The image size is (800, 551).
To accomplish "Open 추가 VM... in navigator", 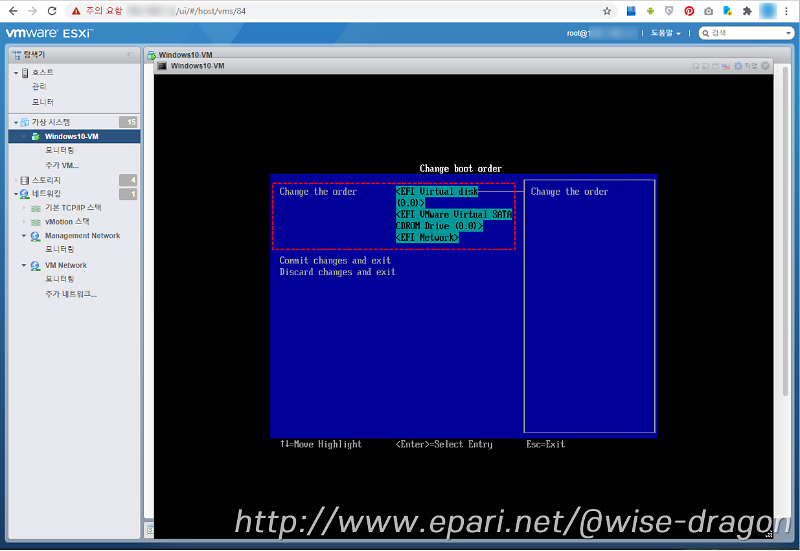I will click(x=62, y=165).
